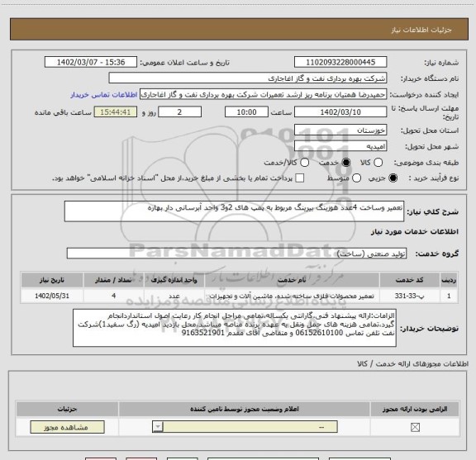Click the need date cell 1402/05/31
This screenshot has height=460, width=476.
point(52,296)
